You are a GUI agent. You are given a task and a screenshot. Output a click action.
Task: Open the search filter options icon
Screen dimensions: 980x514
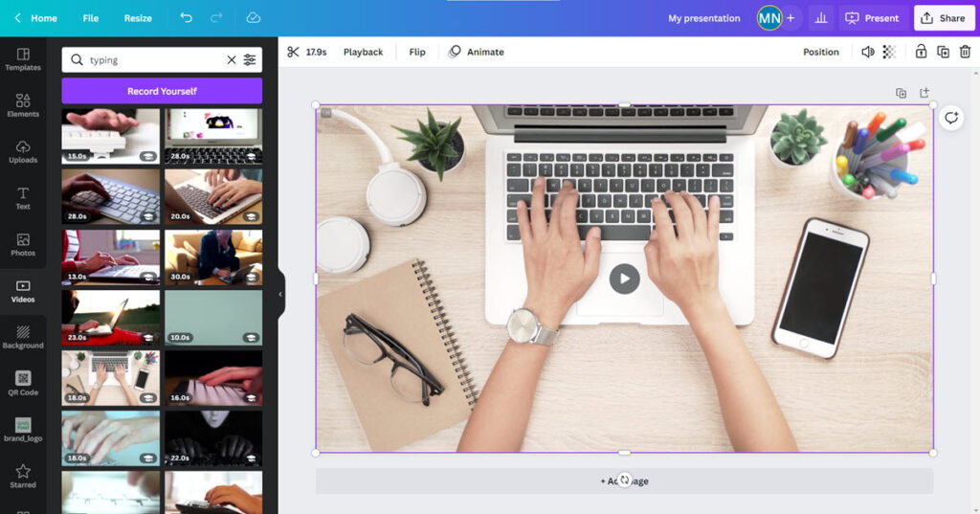pyautogui.click(x=250, y=60)
